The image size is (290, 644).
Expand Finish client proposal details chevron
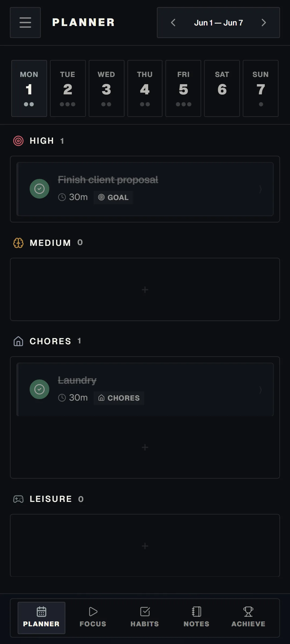[261, 189]
